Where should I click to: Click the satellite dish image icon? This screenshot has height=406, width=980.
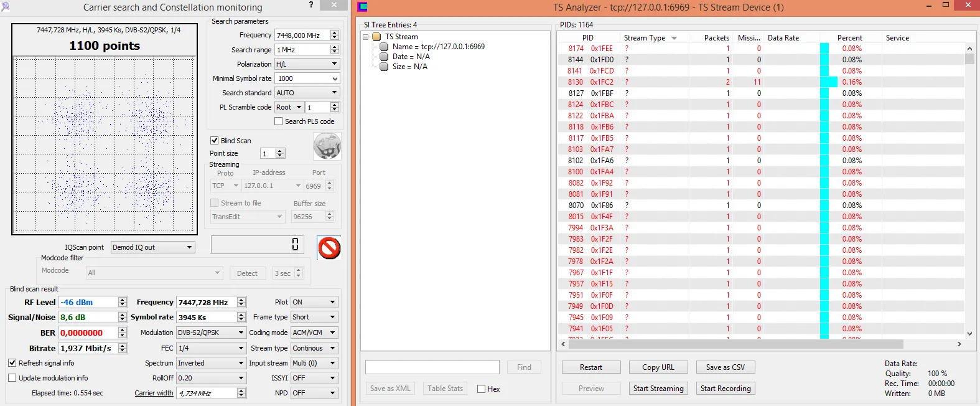[327, 147]
